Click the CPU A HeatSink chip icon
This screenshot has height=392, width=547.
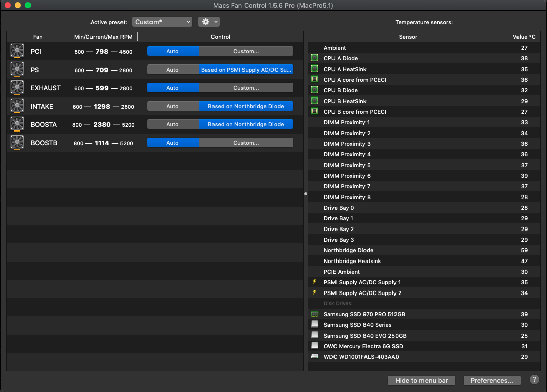[314, 68]
